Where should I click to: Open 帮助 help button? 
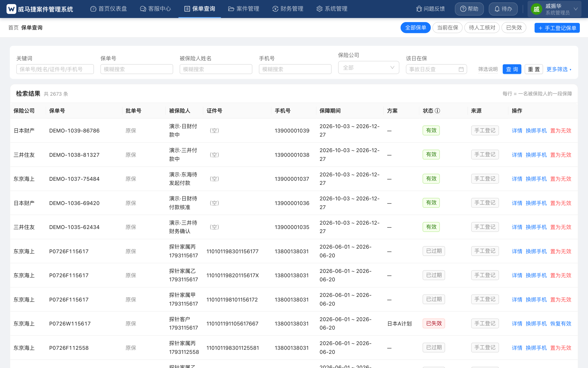point(469,9)
